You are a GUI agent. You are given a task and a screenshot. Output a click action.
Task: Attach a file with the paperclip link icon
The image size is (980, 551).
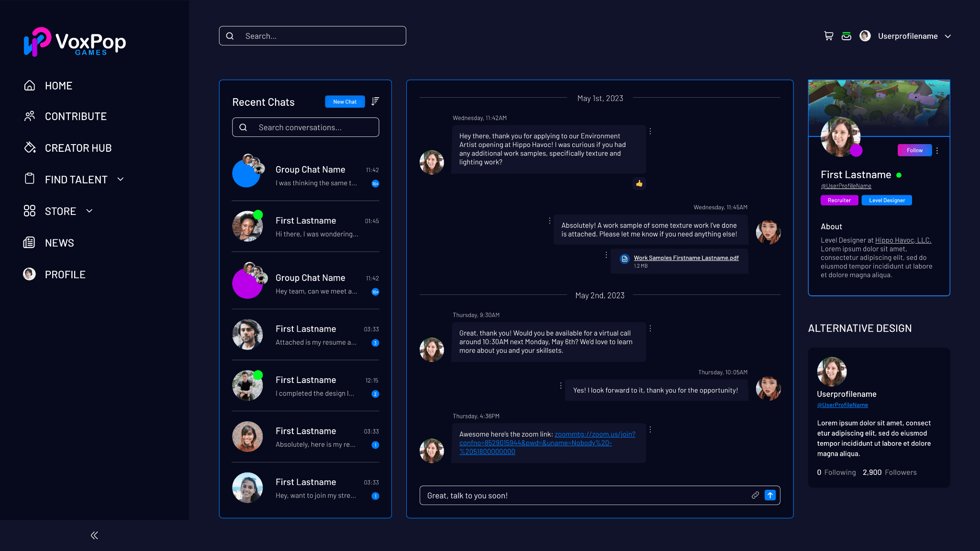pyautogui.click(x=755, y=495)
